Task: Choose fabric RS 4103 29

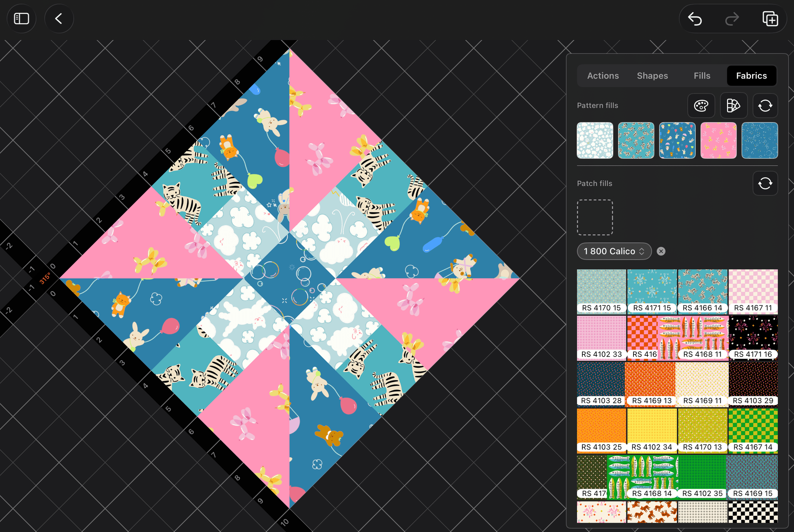Action: pos(753,384)
